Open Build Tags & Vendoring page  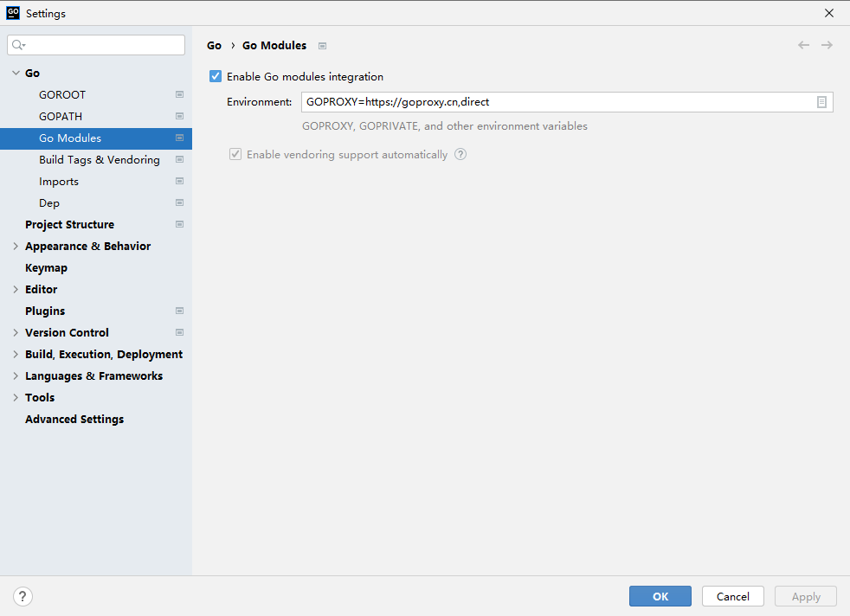[96, 160]
